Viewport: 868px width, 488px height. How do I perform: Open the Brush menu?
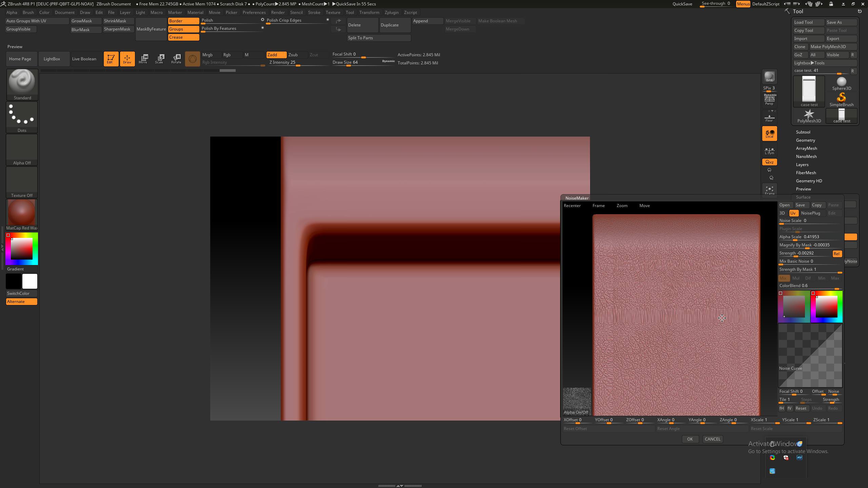28,13
